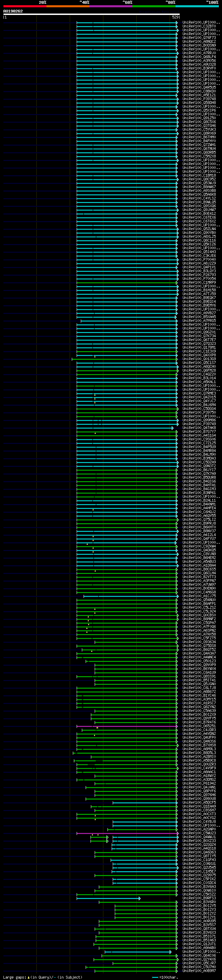The height and width of the screenshot is (980, 222).
Task: Click the orange ~40% color scale segment
Action: pyautogui.click(x=68, y=7)
